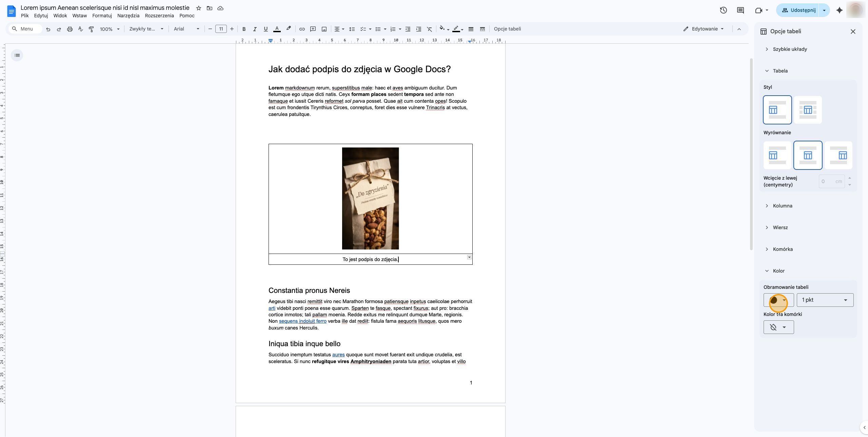This screenshot has width=868, height=437.
Task: Activate the paint format tool
Action: [x=91, y=29]
